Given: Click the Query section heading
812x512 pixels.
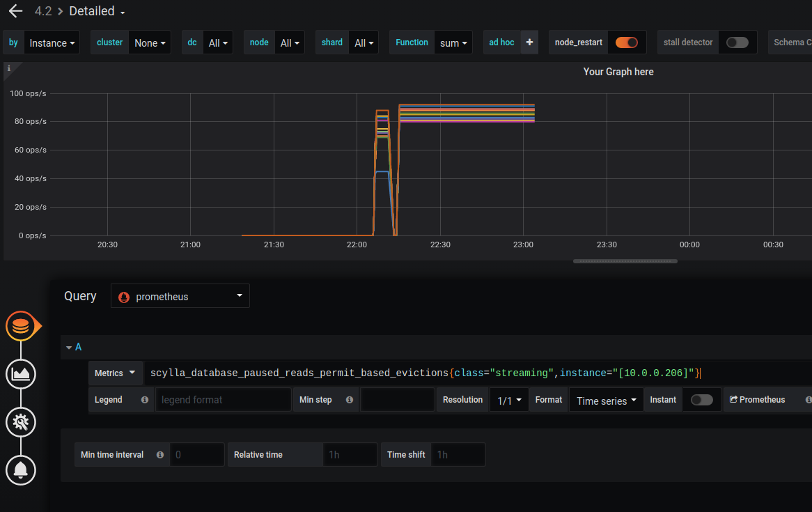Looking at the screenshot, I should 80,296.
